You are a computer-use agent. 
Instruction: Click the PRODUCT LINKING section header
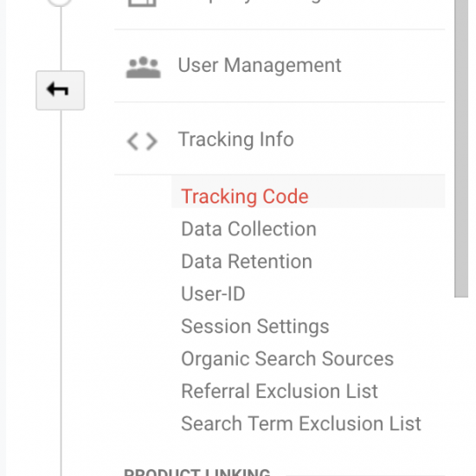[196, 473]
